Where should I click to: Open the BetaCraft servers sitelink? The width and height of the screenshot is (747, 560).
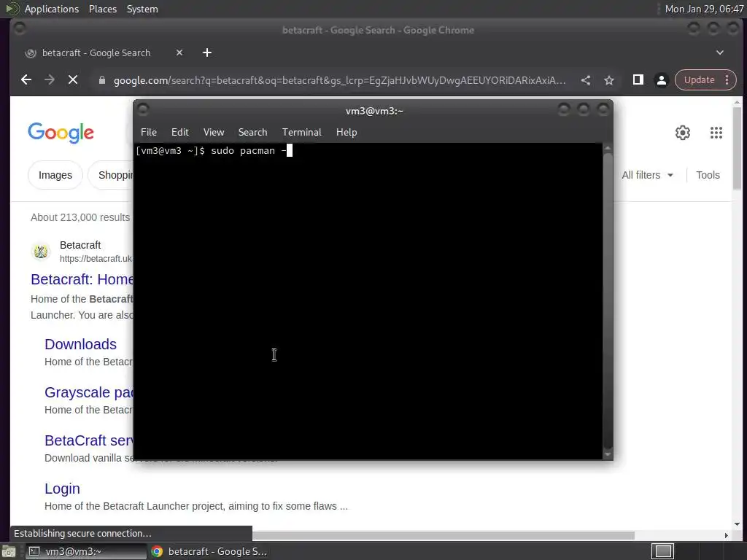88,440
